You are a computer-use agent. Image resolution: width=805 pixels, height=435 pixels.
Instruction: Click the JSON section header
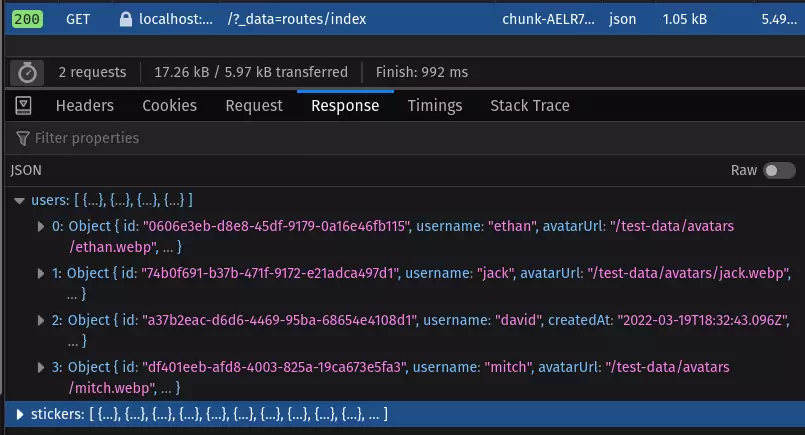point(26,171)
